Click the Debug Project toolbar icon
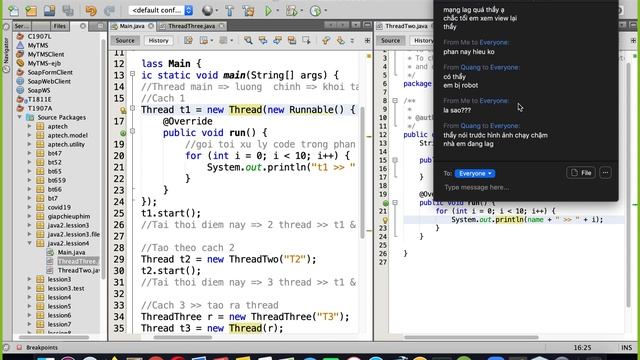The width and height of the screenshot is (640, 360). [x=291, y=11]
